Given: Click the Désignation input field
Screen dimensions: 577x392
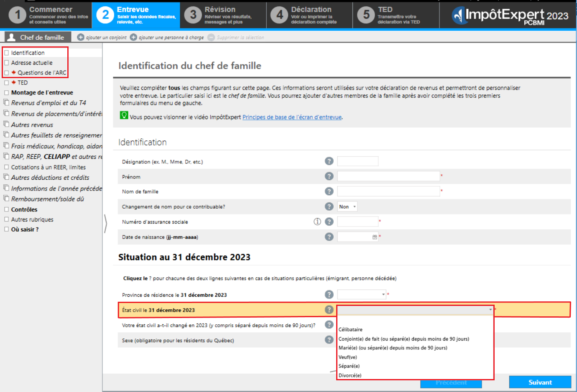Looking at the screenshot, I should tap(358, 161).
